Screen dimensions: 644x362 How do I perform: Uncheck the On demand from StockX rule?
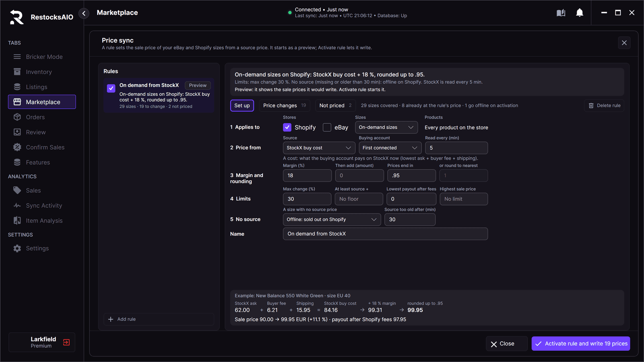(x=111, y=88)
